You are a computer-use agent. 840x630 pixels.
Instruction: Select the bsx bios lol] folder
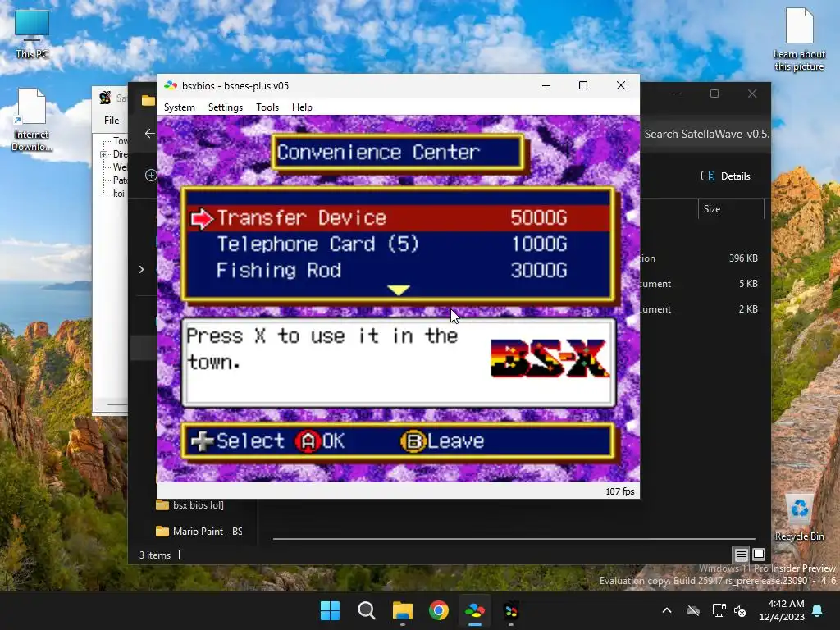point(189,505)
